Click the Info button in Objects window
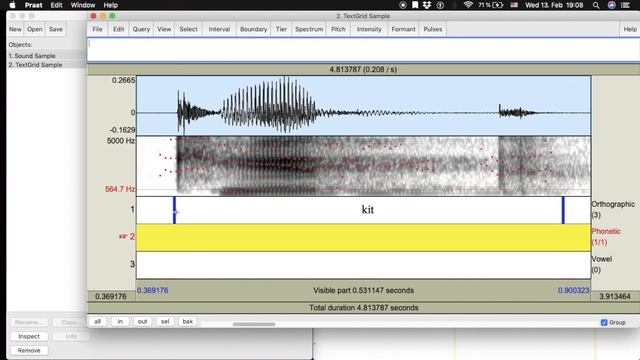Viewport: 640px width, 360px height. click(71, 336)
